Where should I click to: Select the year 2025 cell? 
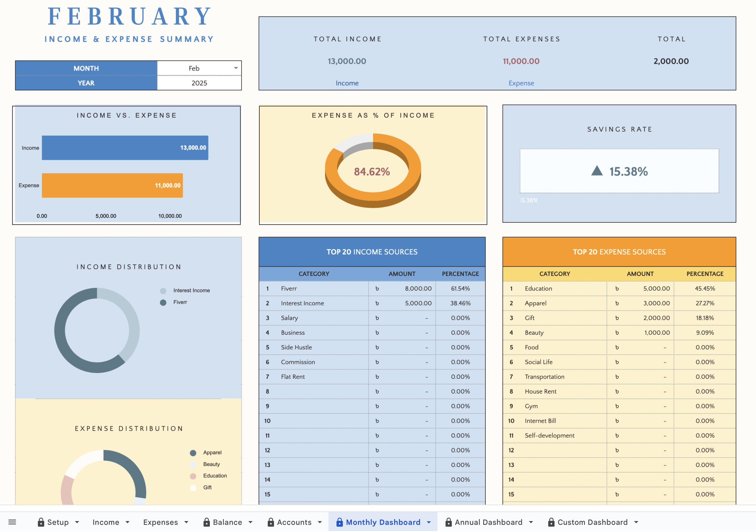pyautogui.click(x=199, y=83)
